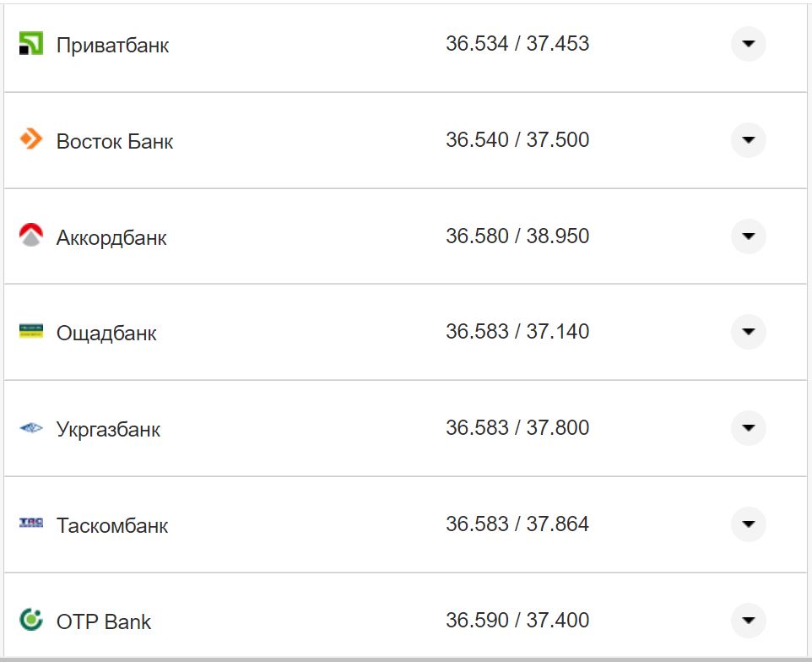Click the Восток Банк orange logo
The height and width of the screenshot is (662, 812).
pyautogui.click(x=30, y=139)
